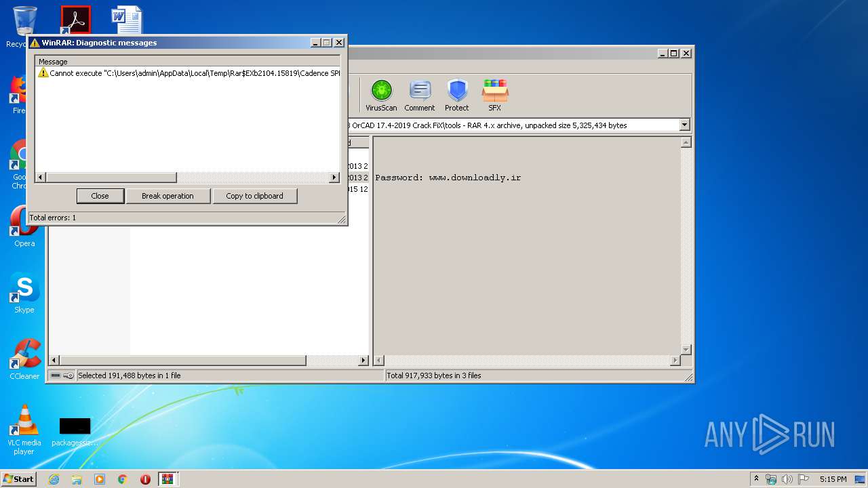Select the 'Cannot execute' error row

[188, 73]
